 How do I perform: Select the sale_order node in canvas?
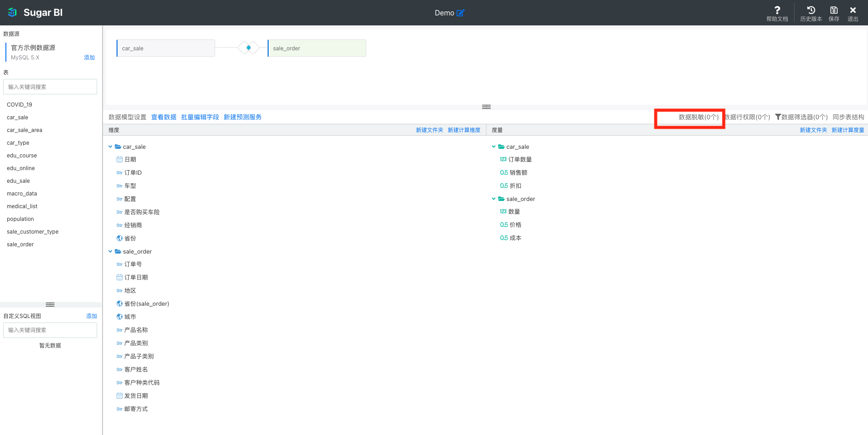(x=317, y=48)
